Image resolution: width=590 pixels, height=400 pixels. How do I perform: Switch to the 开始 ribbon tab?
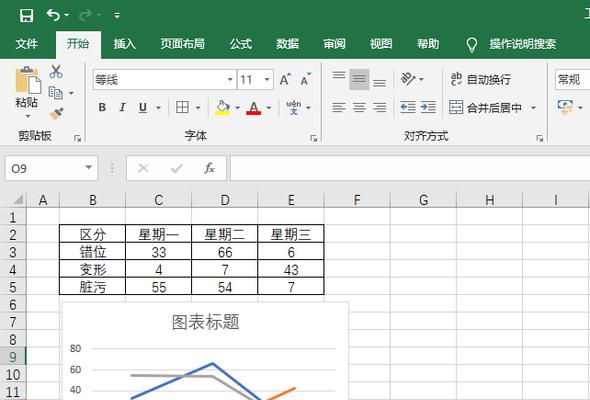click(x=78, y=44)
